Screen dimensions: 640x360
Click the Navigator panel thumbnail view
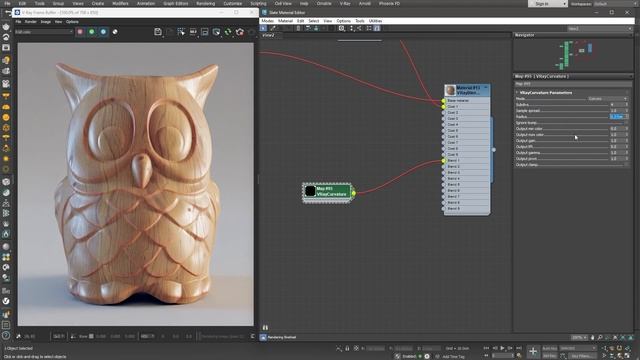tap(573, 55)
